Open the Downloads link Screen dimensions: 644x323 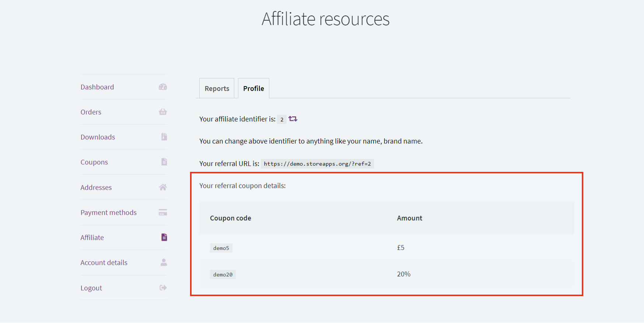[x=98, y=137]
